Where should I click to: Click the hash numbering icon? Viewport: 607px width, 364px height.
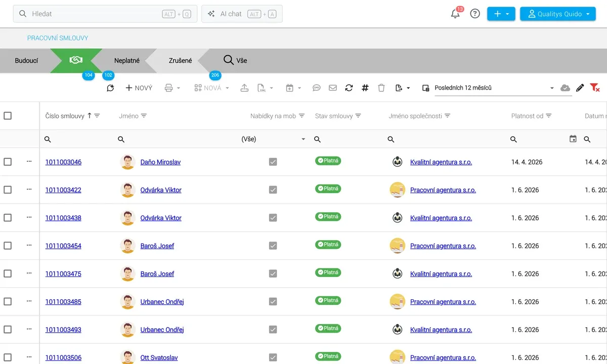tap(365, 88)
